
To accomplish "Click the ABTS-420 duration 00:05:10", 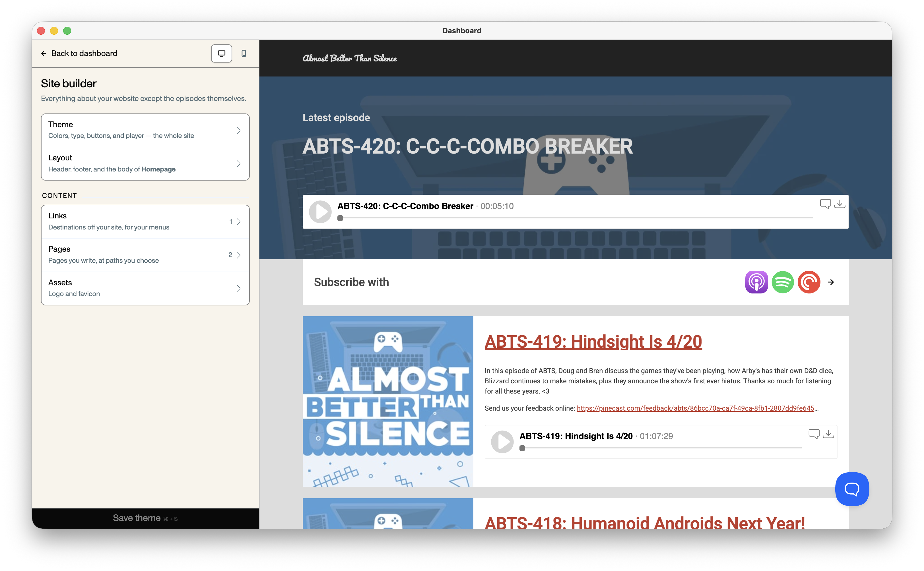I will (497, 206).
